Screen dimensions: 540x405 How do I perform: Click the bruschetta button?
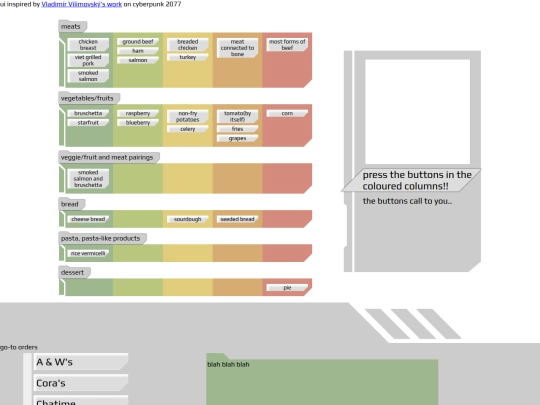(88, 113)
